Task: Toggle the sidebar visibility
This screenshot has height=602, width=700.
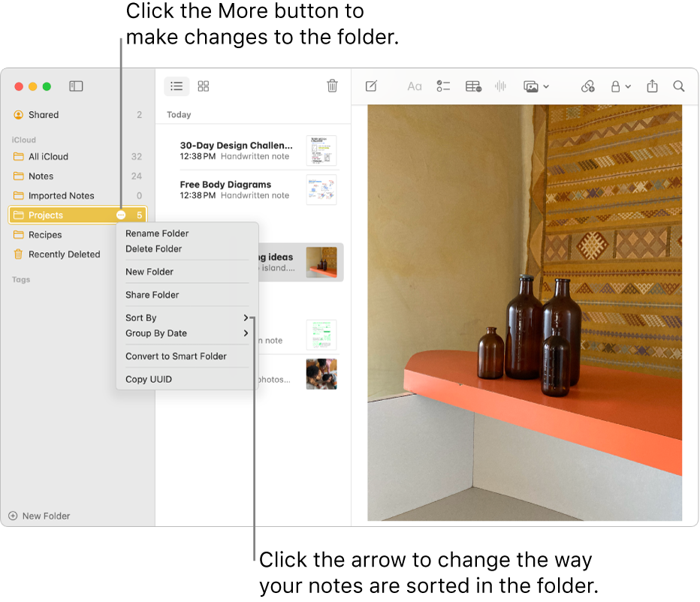Action: pos(75,86)
